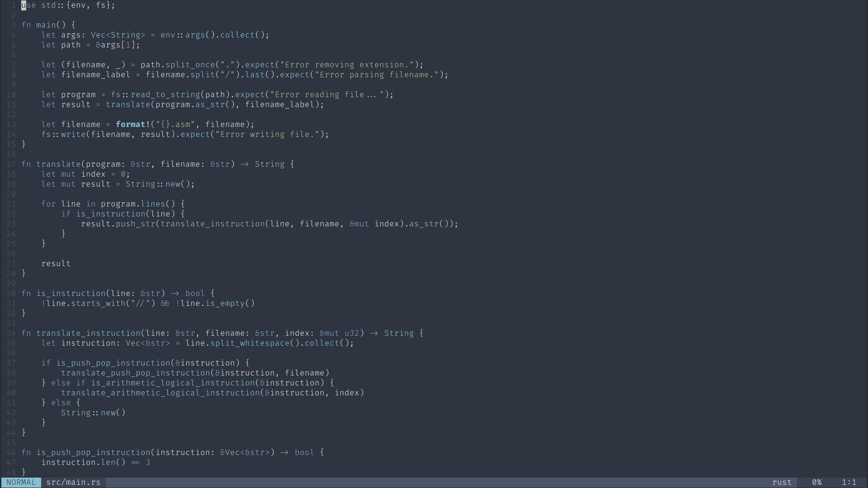The image size is (868, 488).
Task: Click 'program.lines()' in the for loop
Action: click(138, 204)
